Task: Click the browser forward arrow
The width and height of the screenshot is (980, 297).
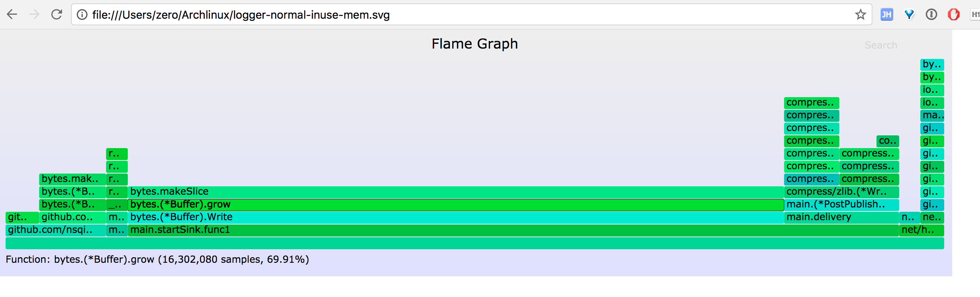Action: (x=35, y=15)
